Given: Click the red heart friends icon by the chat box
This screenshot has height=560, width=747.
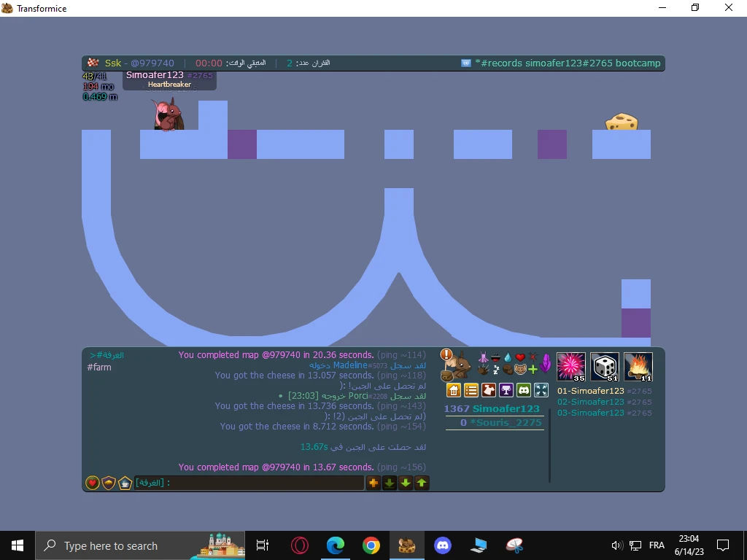Looking at the screenshot, I should pyautogui.click(x=93, y=483).
